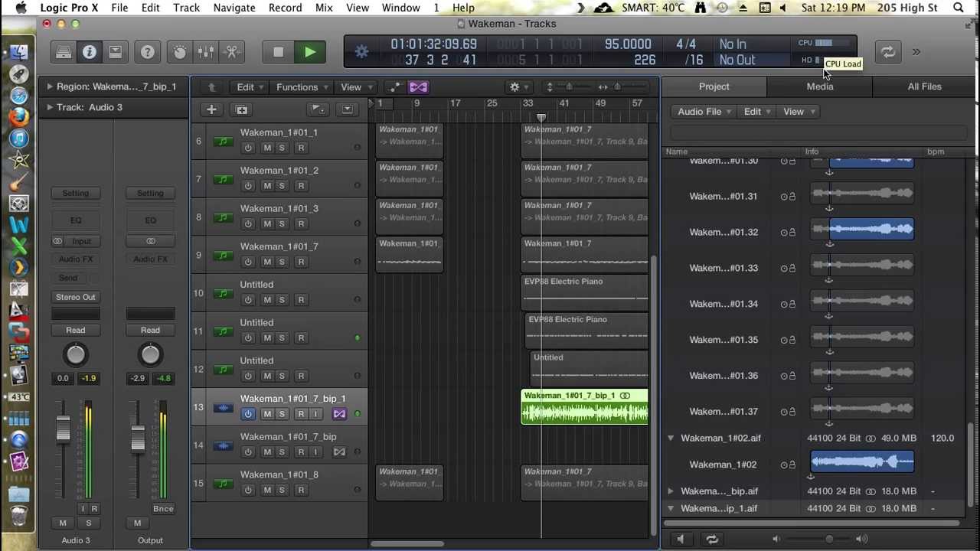Screen dimensions: 980x551
Task: Stop playback with the Stop button
Action: 278,52
